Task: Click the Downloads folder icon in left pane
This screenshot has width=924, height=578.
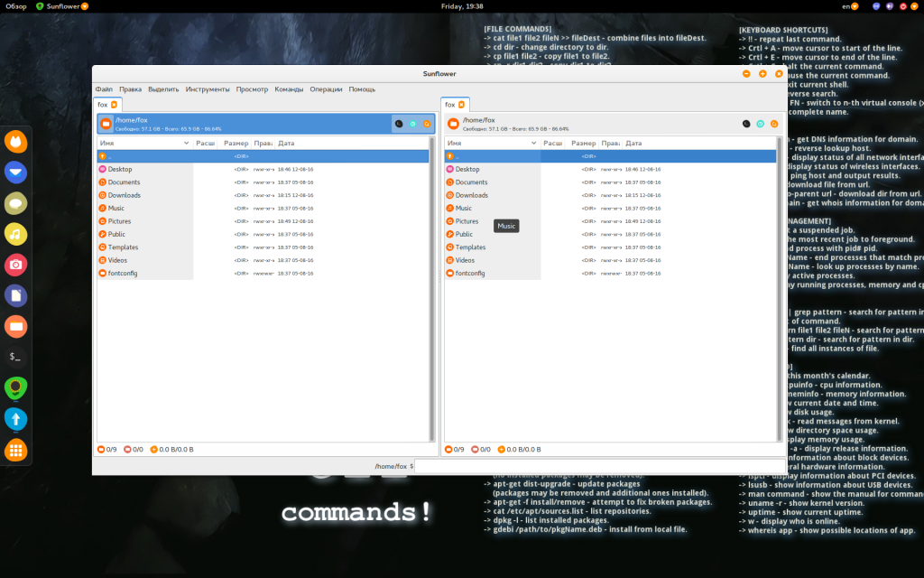Action: point(103,195)
